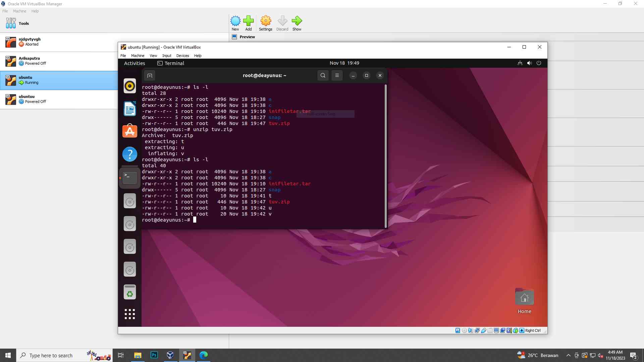Open the terminal hamburger menu

[337, 75]
